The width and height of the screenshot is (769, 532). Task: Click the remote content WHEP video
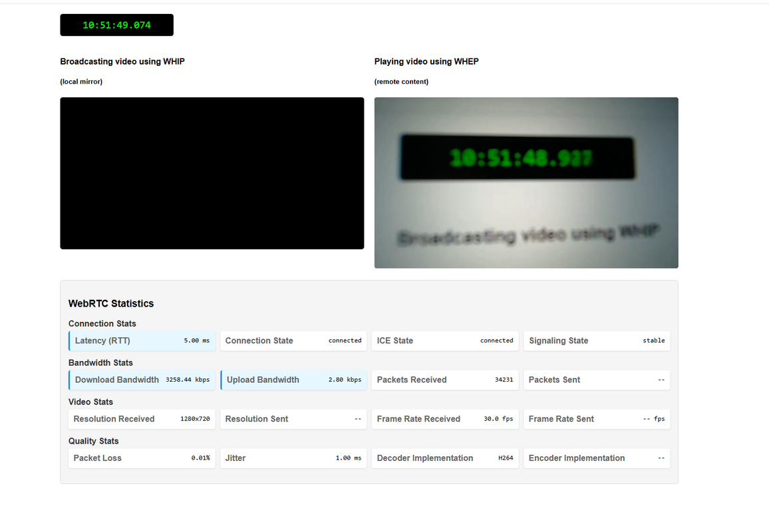point(526,183)
